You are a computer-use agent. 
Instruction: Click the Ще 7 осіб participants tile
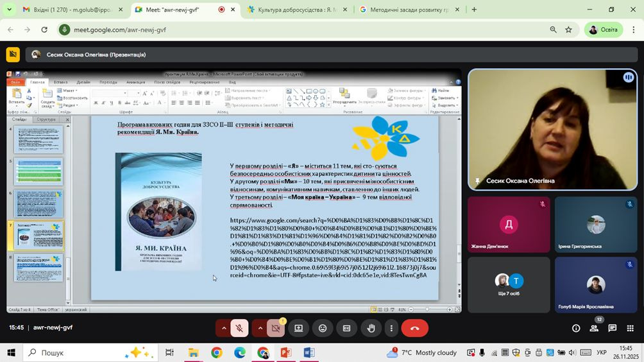click(507, 285)
